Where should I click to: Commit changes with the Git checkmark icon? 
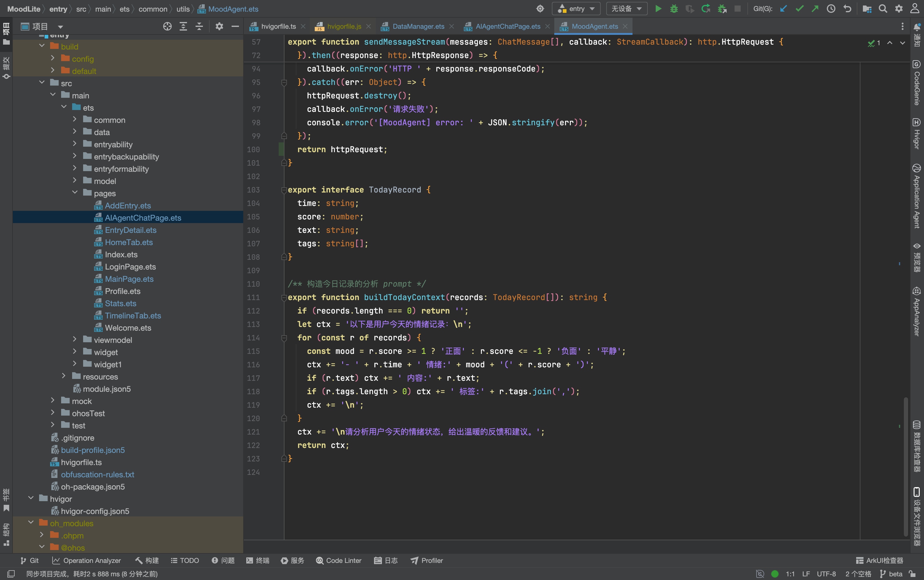pos(799,9)
